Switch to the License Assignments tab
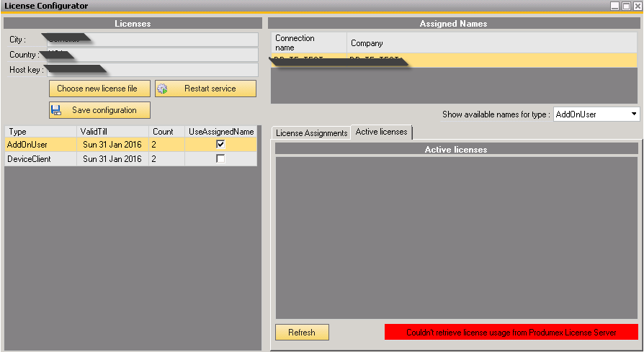This screenshot has width=644, height=352. [x=311, y=133]
